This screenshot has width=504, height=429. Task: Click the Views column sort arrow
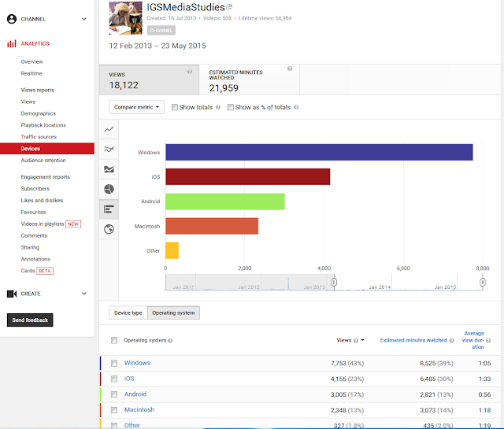pyautogui.click(x=362, y=340)
